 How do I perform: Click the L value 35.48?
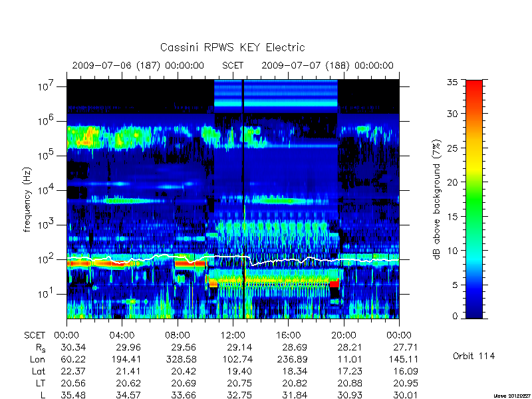[73, 395]
